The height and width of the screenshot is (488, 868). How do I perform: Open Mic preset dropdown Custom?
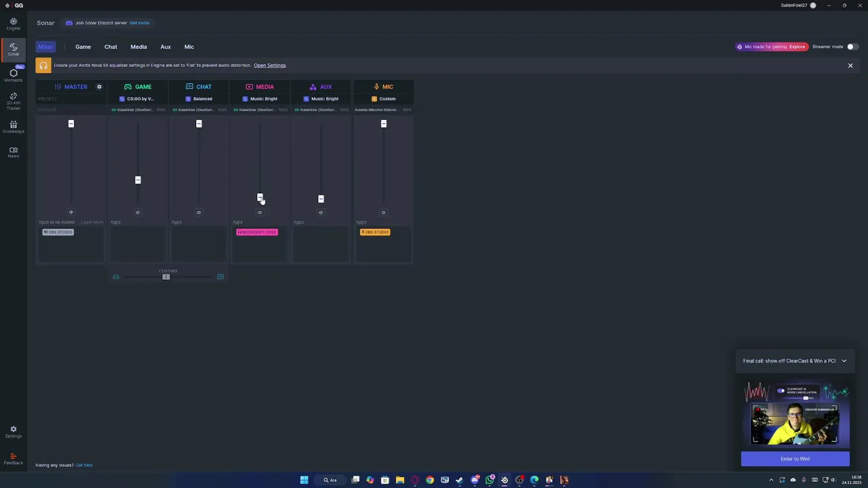383,99
